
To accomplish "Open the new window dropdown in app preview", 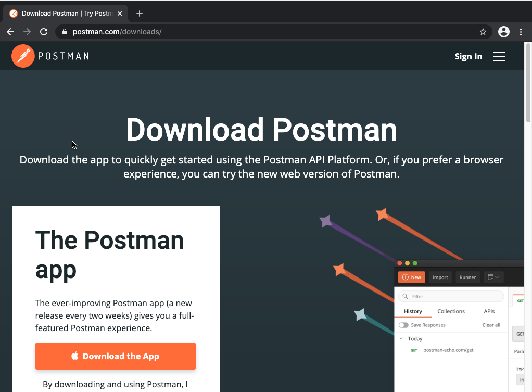I will click(x=493, y=277).
